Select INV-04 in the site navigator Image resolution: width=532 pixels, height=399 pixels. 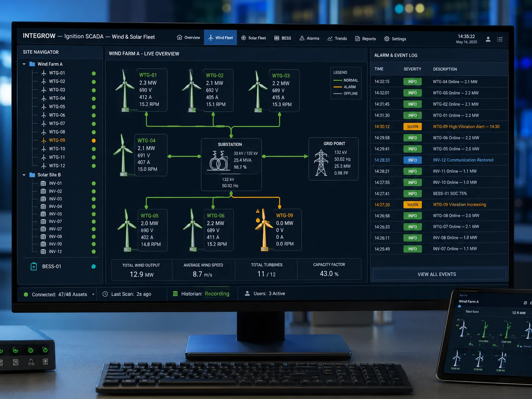[55, 206]
